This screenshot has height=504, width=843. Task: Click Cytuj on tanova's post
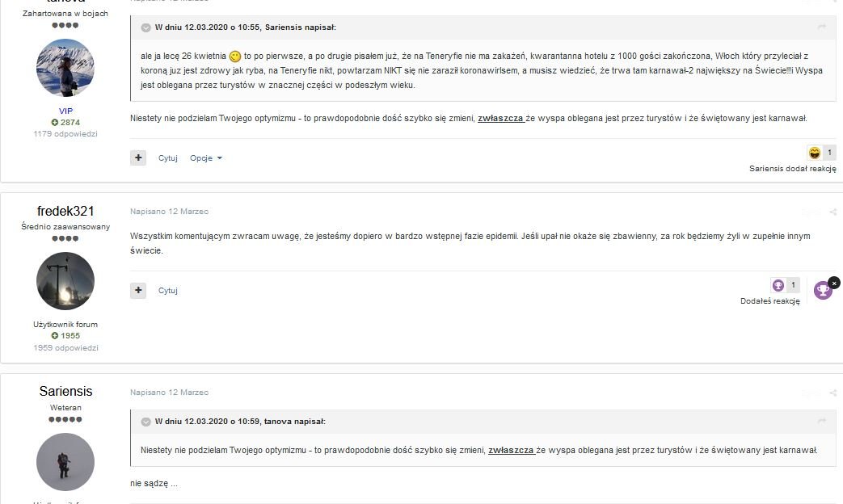(168, 158)
